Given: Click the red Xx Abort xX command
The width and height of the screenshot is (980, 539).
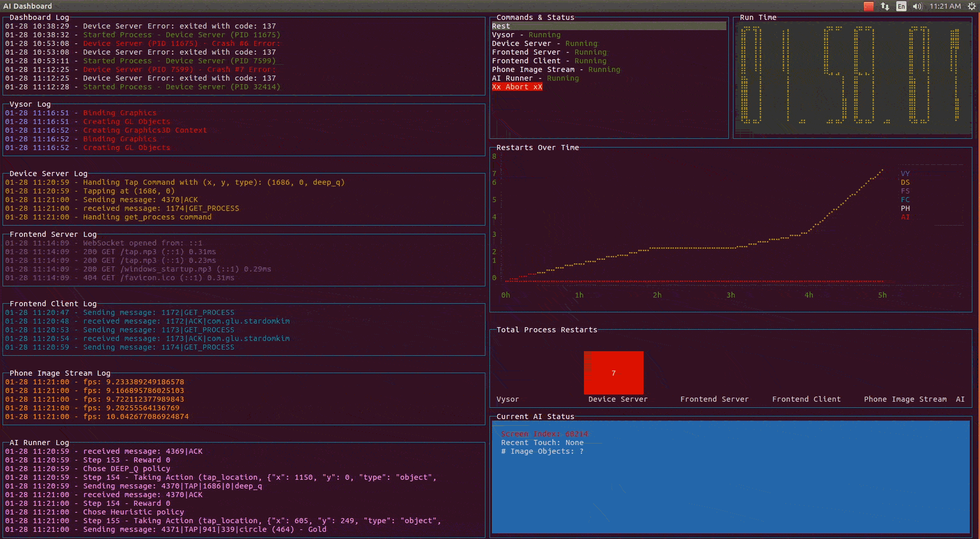Looking at the screenshot, I should coord(517,87).
